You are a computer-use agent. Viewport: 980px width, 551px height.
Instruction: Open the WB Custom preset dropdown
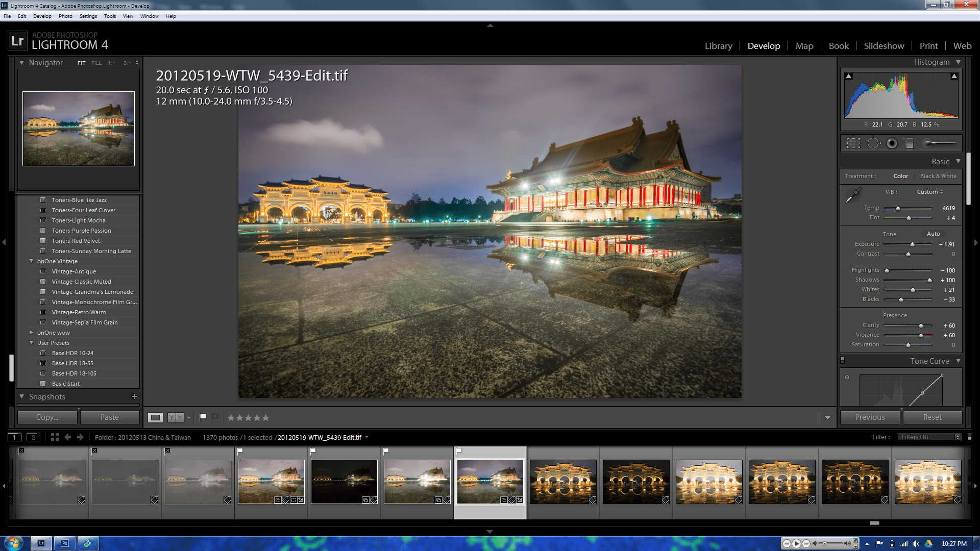point(929,192)
